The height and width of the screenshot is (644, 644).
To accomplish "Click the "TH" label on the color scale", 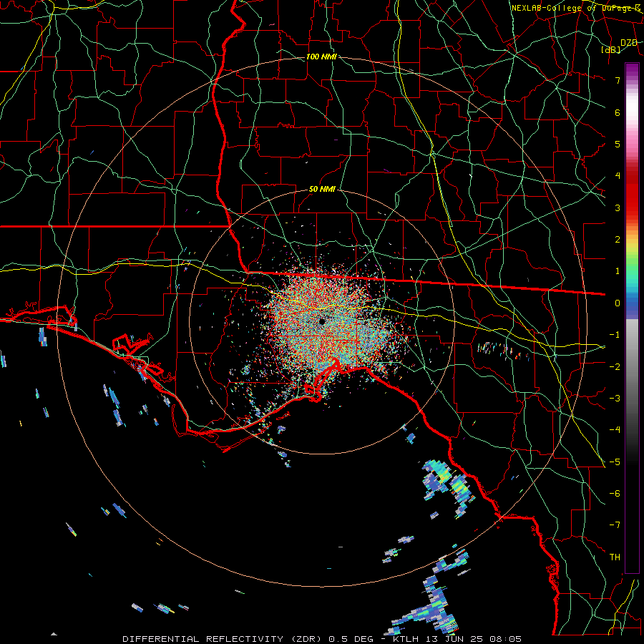I will point(615,557).
